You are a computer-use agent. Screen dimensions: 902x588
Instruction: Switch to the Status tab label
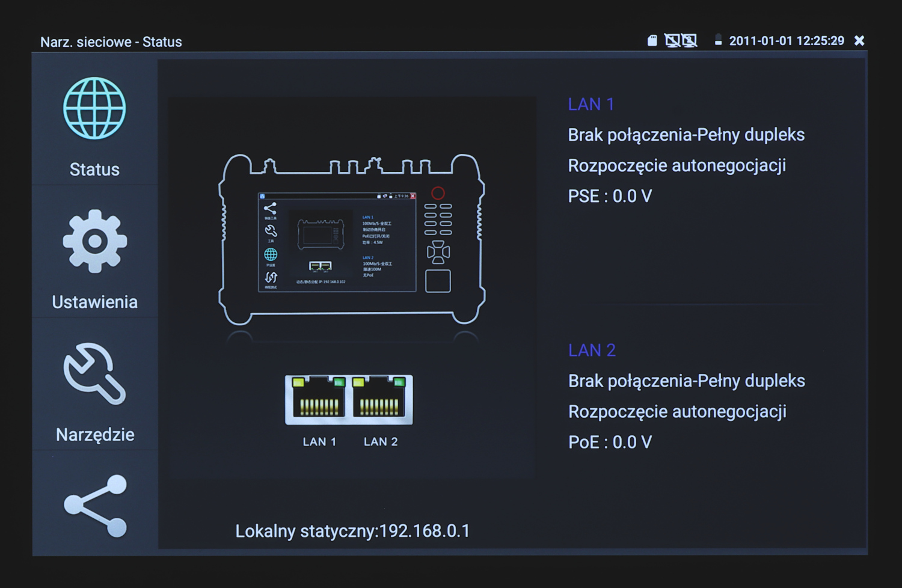94,170
